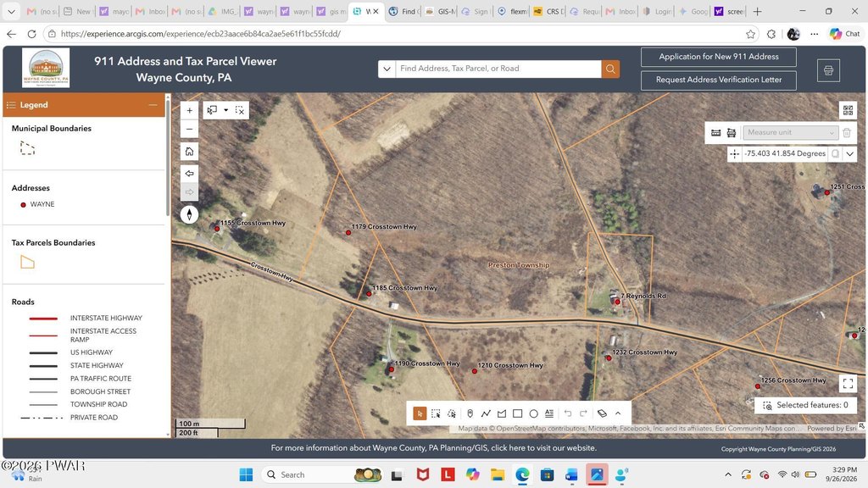
Task: Open the Windows Start menu
Action: (246, 474)
